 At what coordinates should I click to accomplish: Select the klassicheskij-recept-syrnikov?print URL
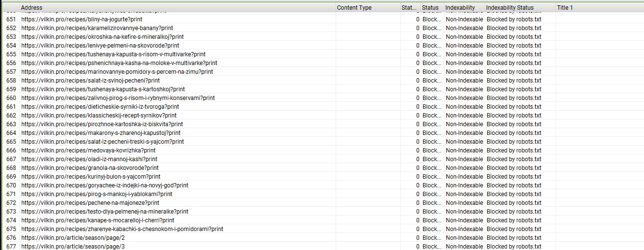99,116
